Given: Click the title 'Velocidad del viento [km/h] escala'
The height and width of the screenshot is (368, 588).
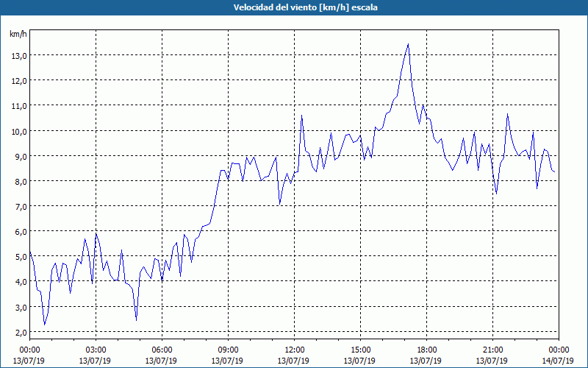Looking at the screenshot, I should pos(305,7).
